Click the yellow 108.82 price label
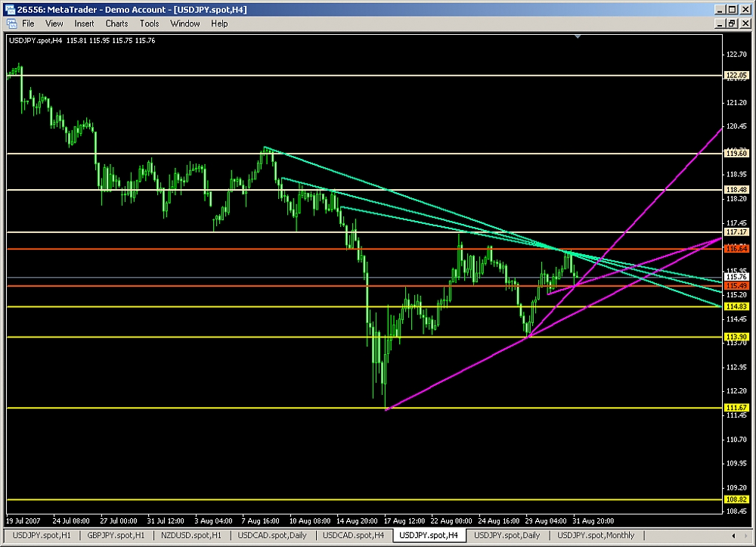 [736, 500]
